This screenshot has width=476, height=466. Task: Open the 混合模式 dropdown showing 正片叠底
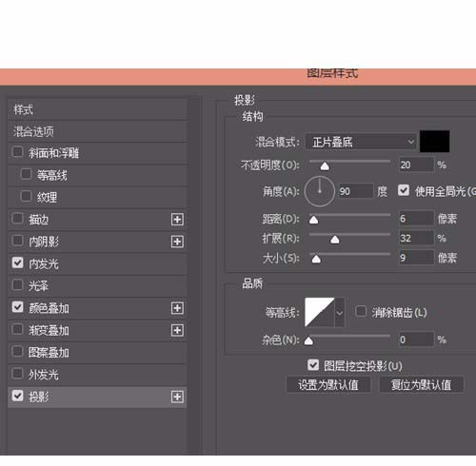point(361,142)
